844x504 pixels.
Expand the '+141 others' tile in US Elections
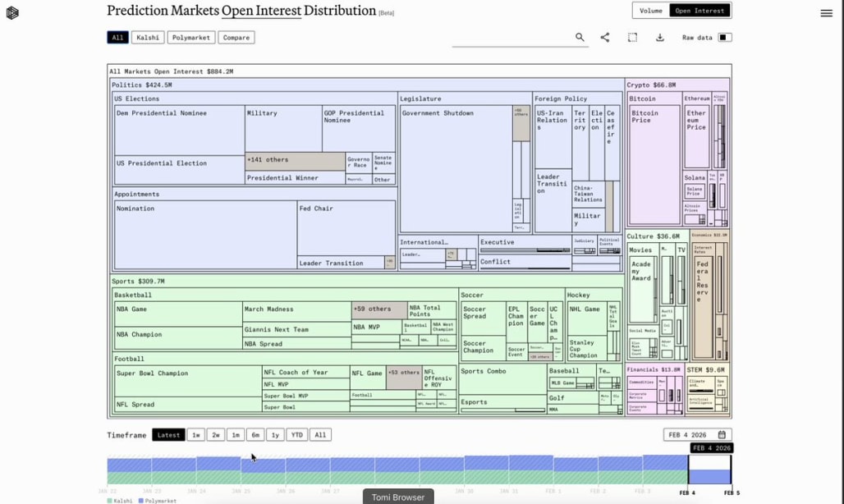pos(296,161)
